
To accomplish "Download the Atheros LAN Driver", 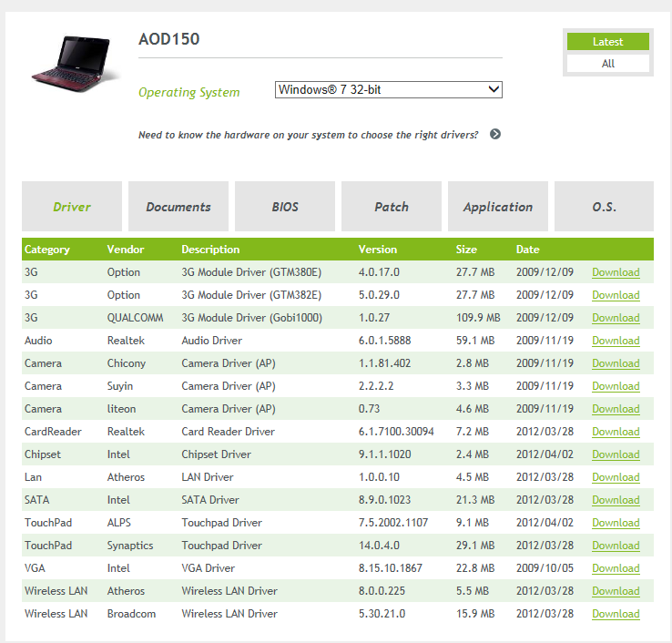I will (x=616, y=476).
